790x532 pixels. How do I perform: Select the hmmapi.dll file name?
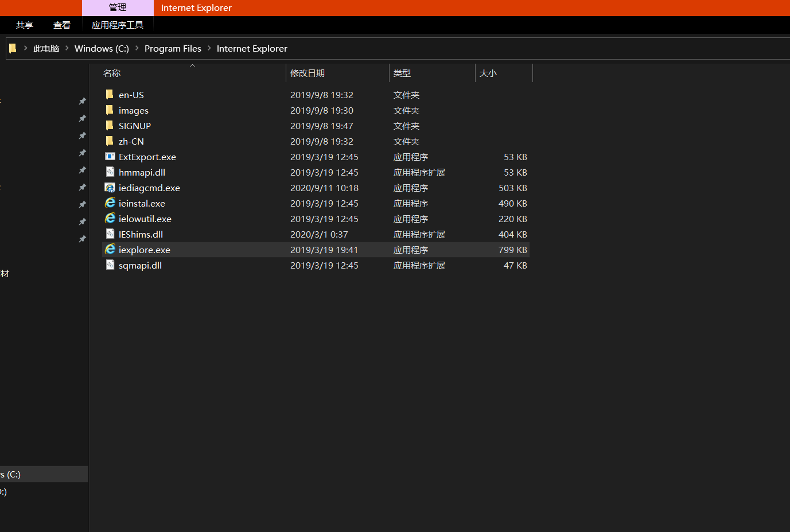pos(142,173)
